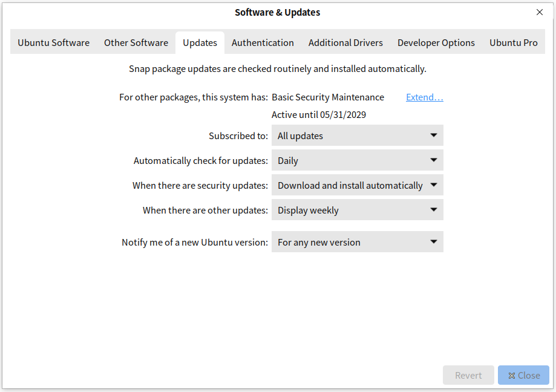This screenshot has height=392, width=556.
Task: Open the Automatically check for updates dropdown
Action: click(x=357, y=160)
